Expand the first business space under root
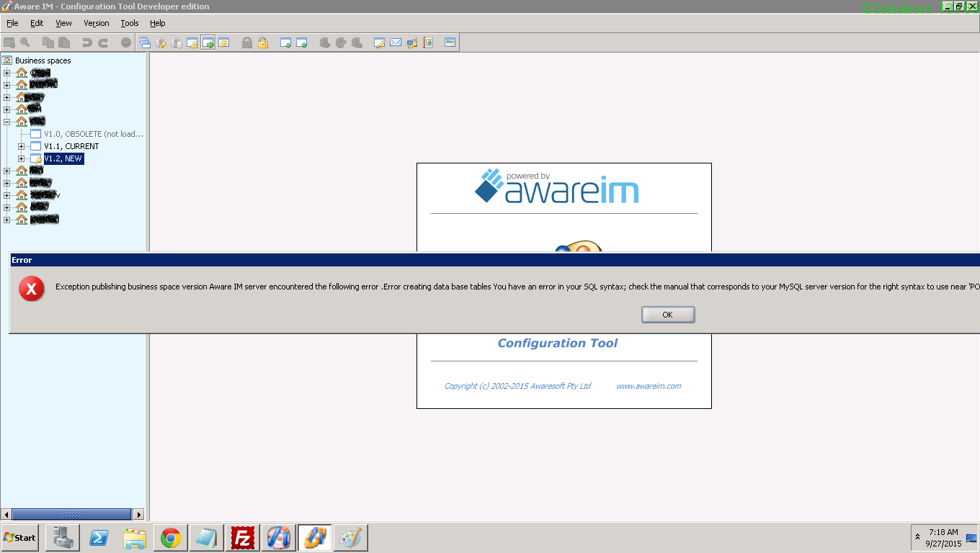980x553 pixels. pyautogui.click(x=7, y=73)
